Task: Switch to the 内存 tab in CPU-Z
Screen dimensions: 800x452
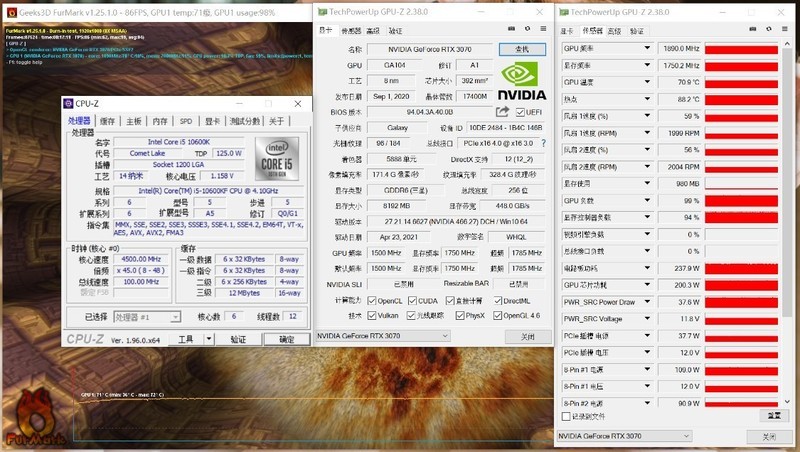Action: [x=160, y=121]
